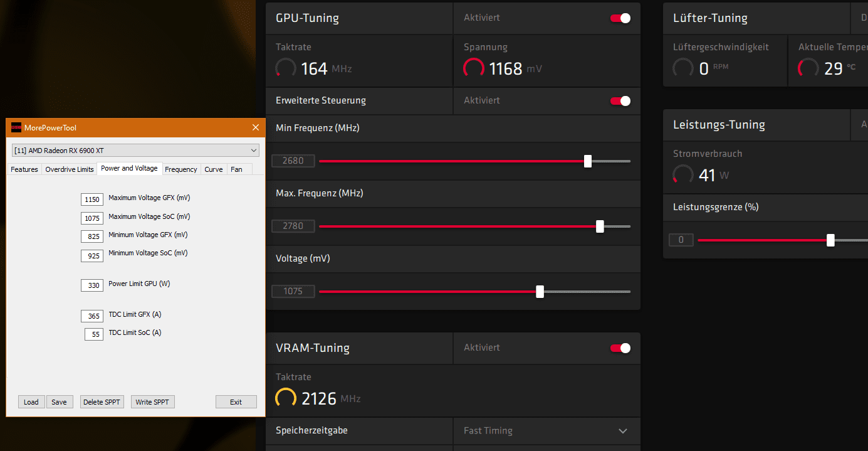Open the Curve tab
The height and width of the screenshot is (451, 868).
214,169
